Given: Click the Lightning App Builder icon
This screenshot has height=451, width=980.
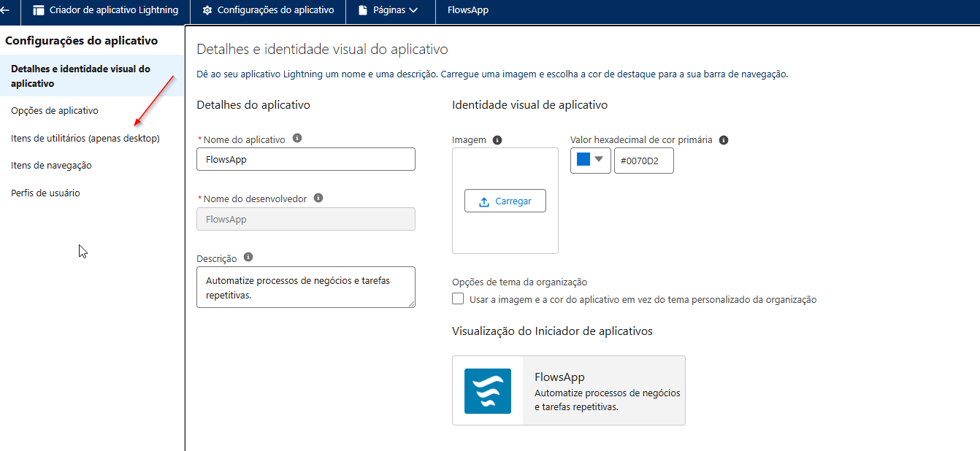Looking at the screenshot, I should 39,10.
